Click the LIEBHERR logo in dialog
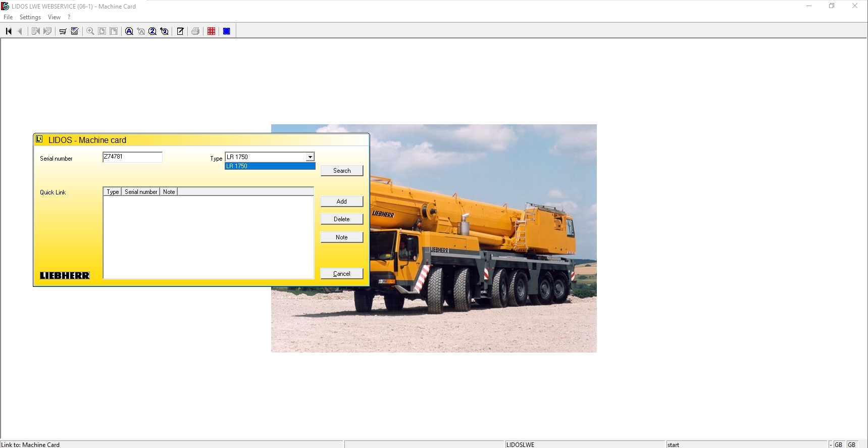This screenshot has width=868, height=448. 65,275
